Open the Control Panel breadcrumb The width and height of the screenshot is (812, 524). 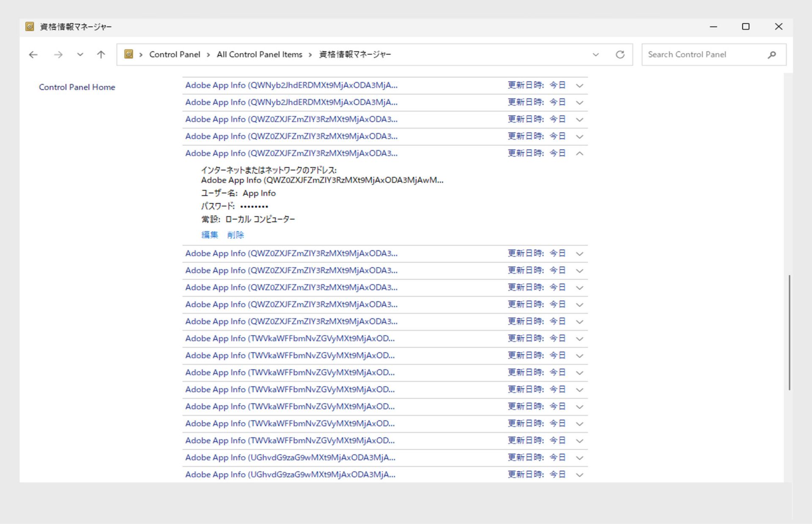click(x=175, y=55)
